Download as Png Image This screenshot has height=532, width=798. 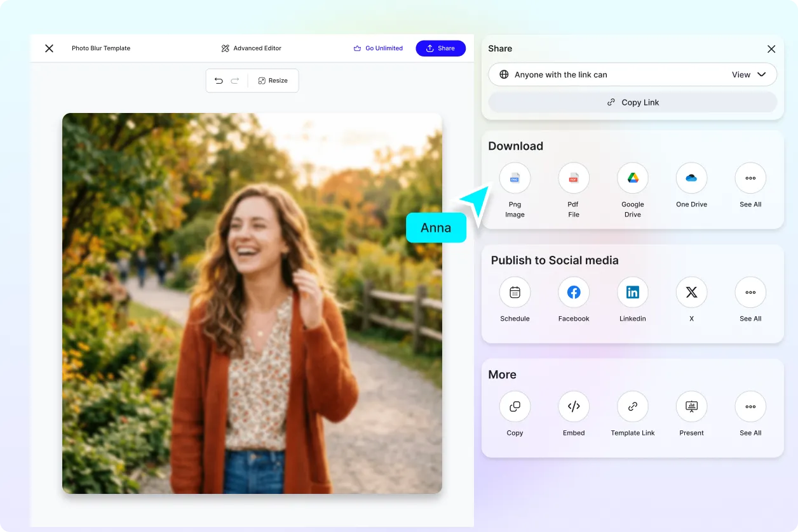coord(515,178)
